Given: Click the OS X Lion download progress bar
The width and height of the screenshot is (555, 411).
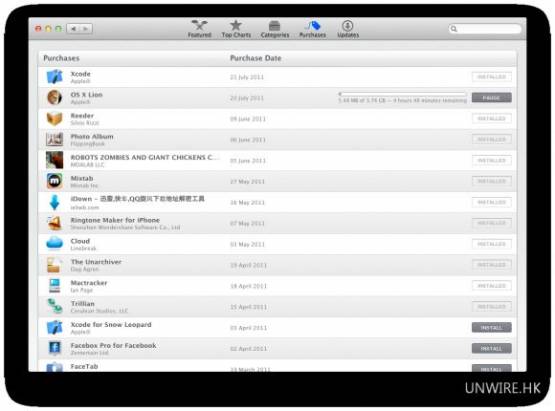Looking at the screenshot, I should click(402, 94).
